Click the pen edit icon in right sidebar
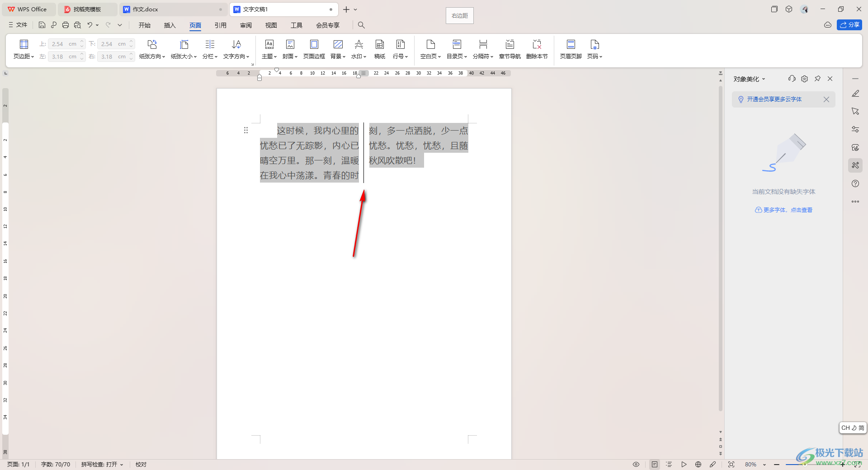The width and height of the screenshot is (868, 470). (855, 94)
